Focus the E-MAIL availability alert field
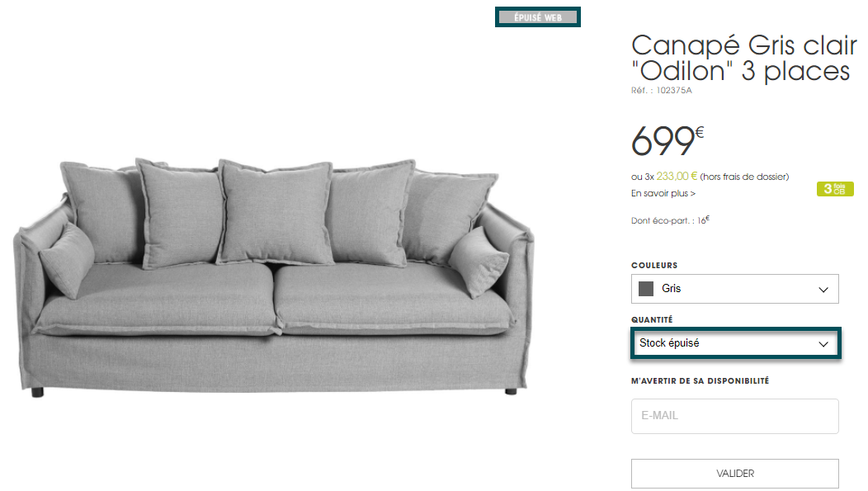 point(734,416)
